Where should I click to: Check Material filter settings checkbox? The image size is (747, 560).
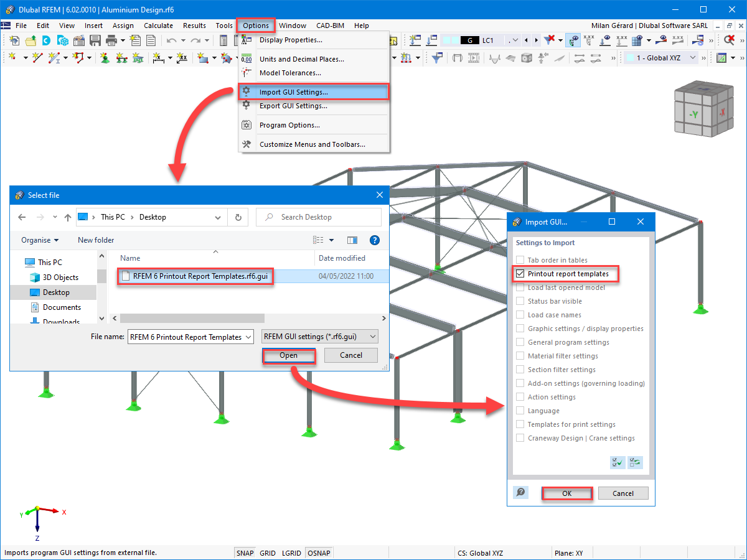coord(520,356)
